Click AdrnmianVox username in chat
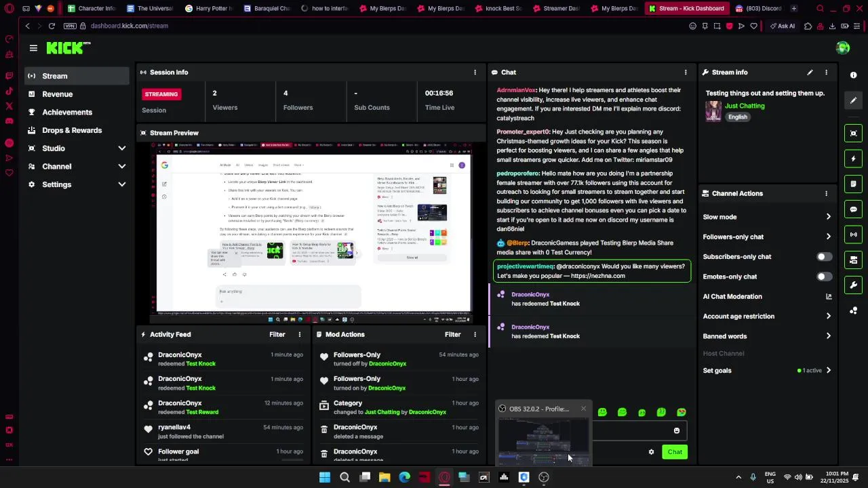 coord(516,90)
